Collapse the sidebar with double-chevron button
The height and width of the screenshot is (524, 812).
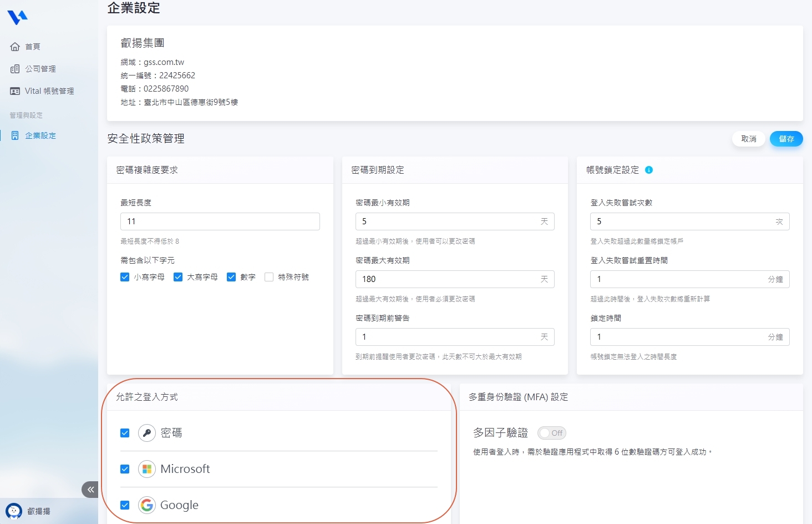(90, 490)
